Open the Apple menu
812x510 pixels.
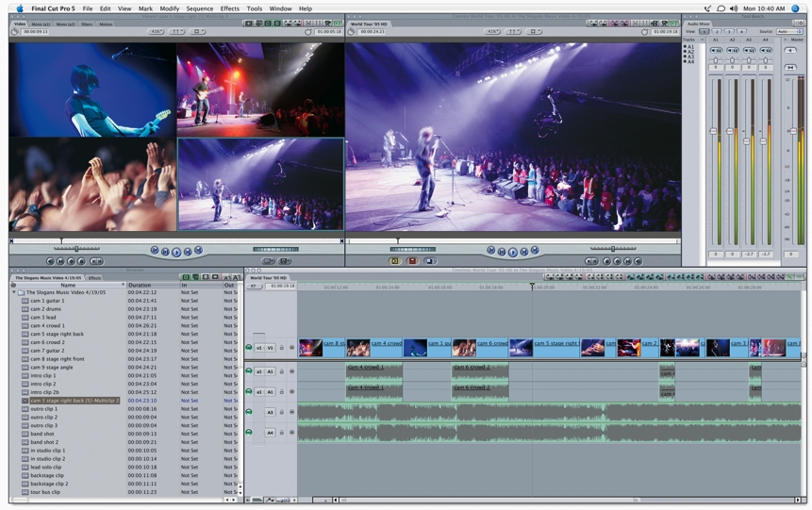[x=20, y=8]
